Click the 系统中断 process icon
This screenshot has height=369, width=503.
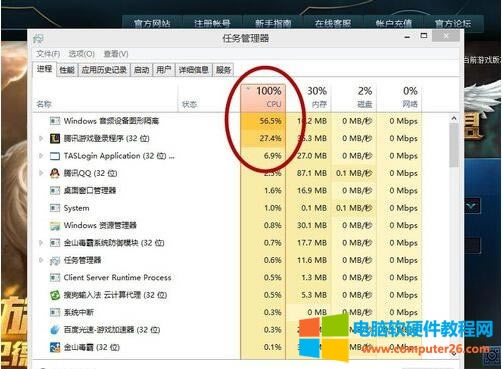point(55,312)
